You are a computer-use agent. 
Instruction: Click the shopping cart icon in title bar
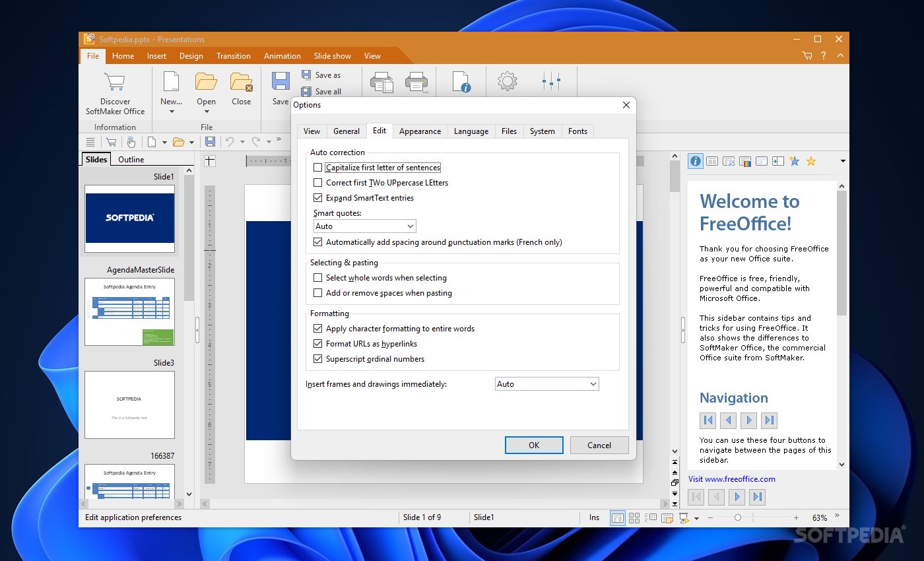tap(807, 56)
